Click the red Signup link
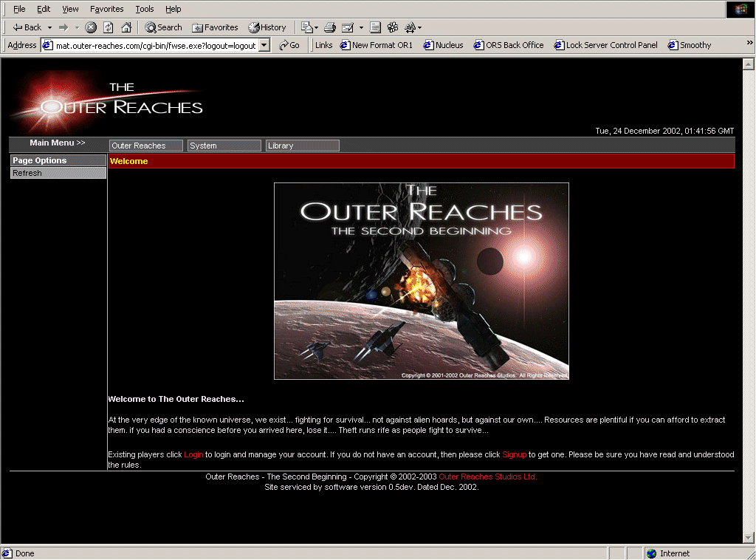This screenshot has height=560, width=756. pyautogui.click(x=514, y=454)
